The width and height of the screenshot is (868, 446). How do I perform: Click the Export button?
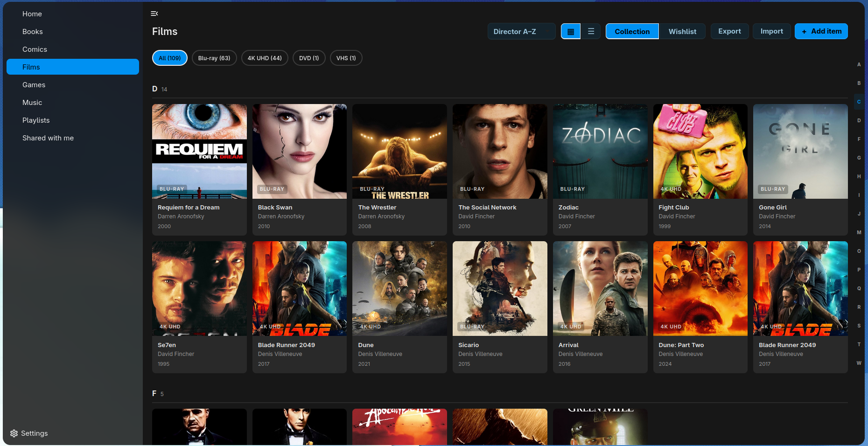729,31
